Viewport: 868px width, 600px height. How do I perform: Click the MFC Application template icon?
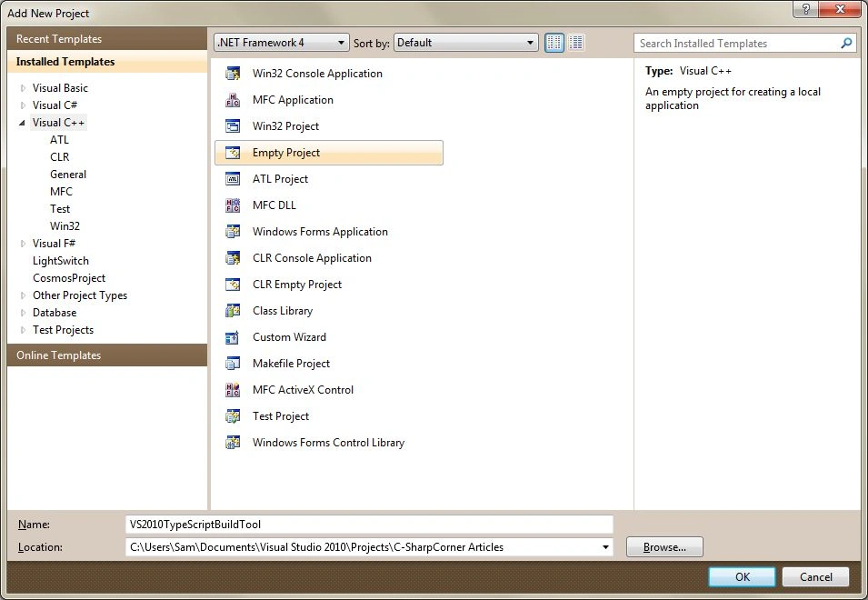click(233, 100)
